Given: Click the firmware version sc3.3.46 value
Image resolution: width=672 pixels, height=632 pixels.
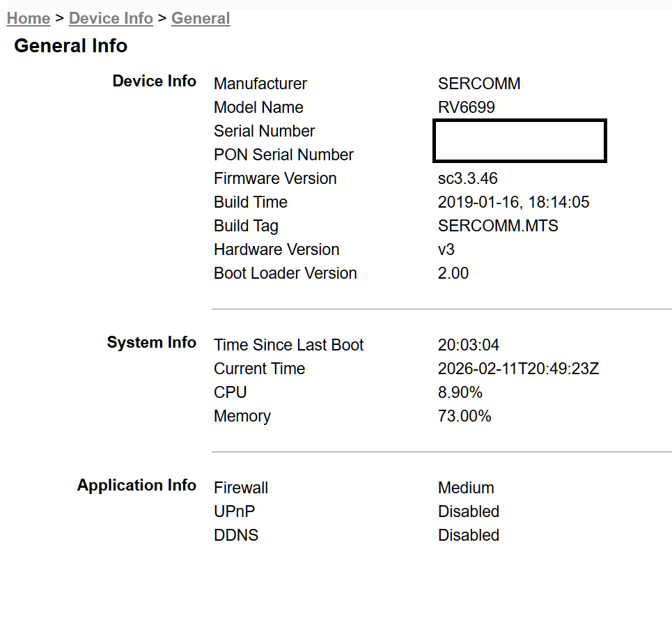Looking at the screenshot, I should click(x=468, y=178).
